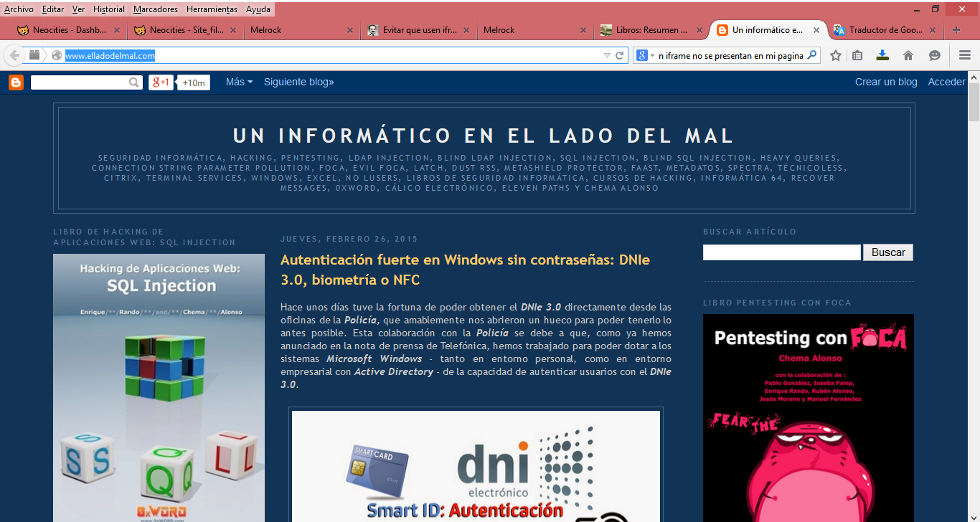980x522 pixels.
Task: Switch to Neocities - Site_files tab
Action: click(x=186, y=30)
